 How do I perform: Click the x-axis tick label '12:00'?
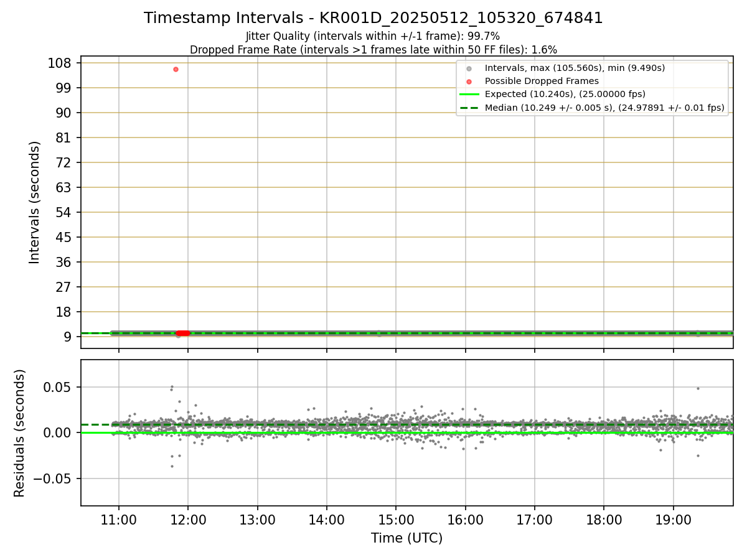[188, 520]
